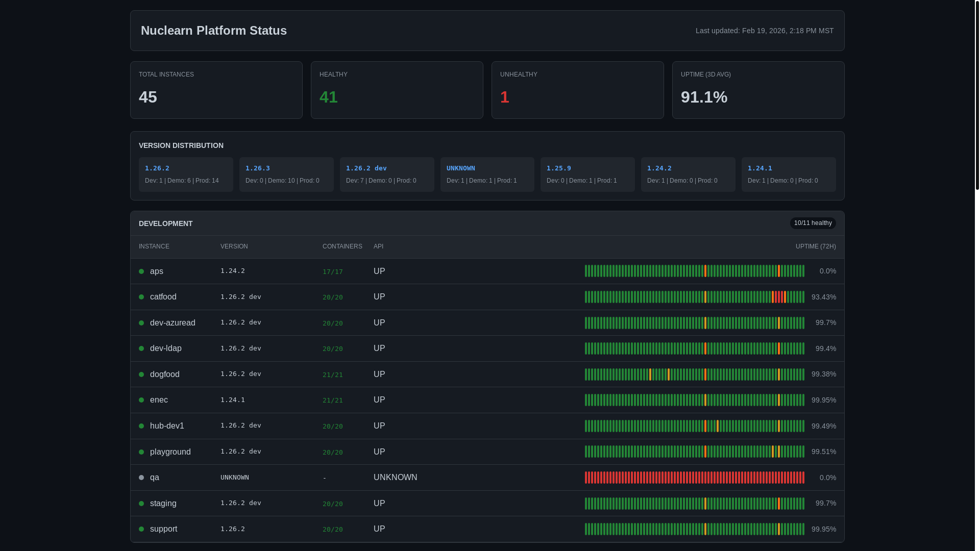The width and height of the screenshot is (980, 551).
Task: Click the Instance column header
Action: tap(154, 246)
